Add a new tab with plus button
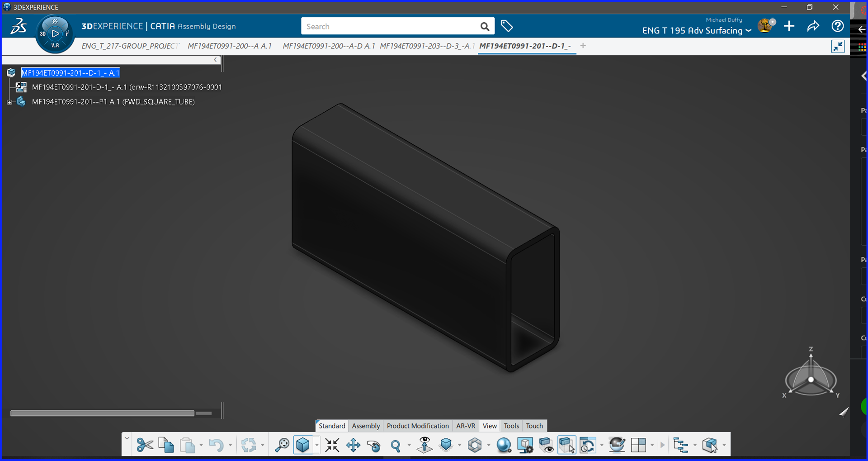This screenshot has height=461, width=868. (x=583, y=46)
